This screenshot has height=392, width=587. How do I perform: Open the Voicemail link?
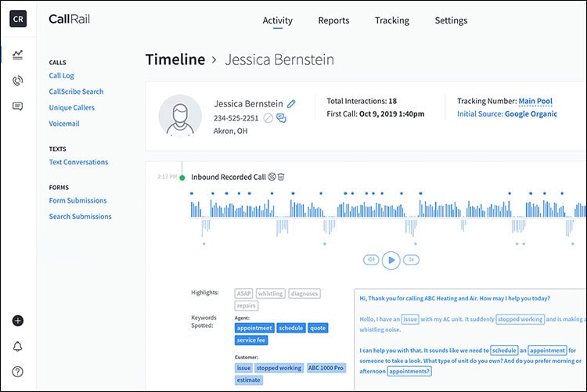64,124
